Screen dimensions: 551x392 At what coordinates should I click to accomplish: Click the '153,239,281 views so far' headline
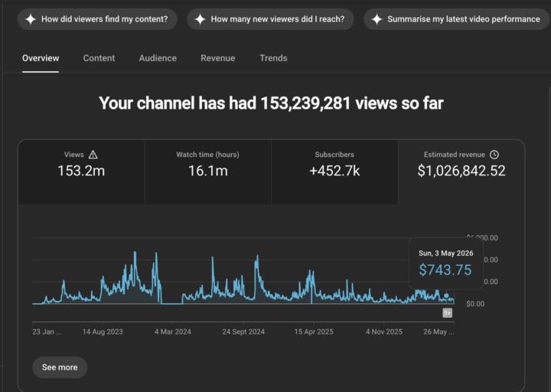(352, 103)
